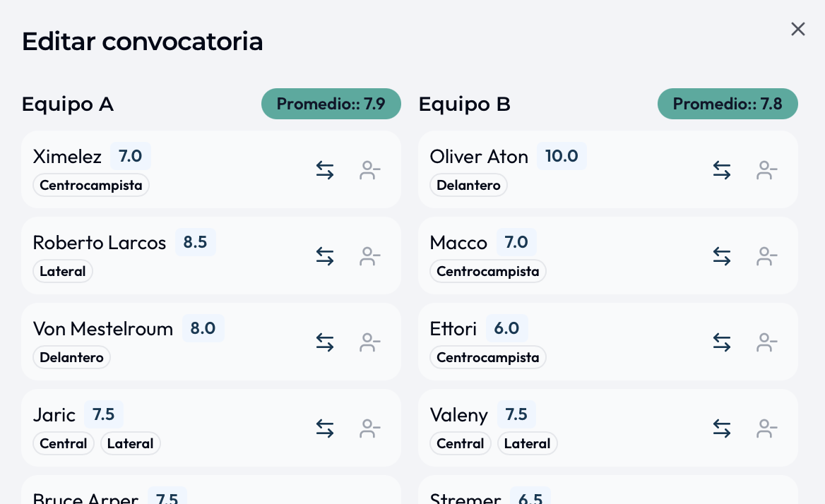The image size is (825, 504).
Task: Click the Promedio 7.8 badge for Equipo B
Action: (728, 104)
